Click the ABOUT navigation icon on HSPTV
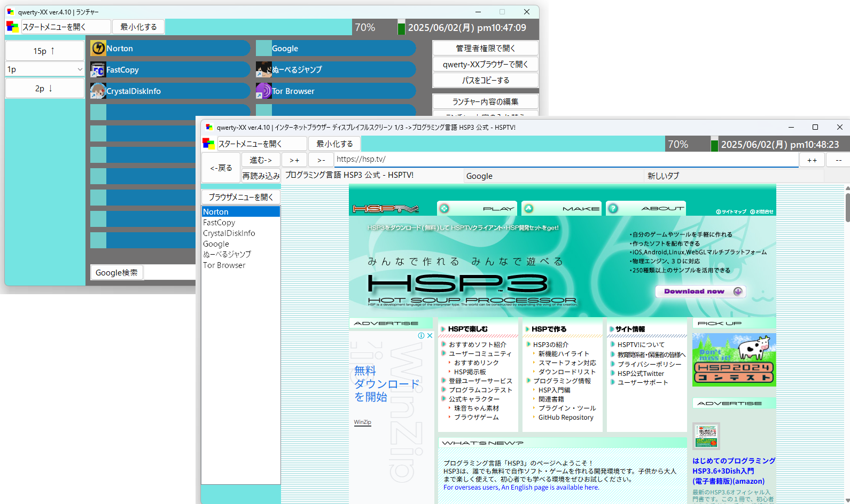 613,209
